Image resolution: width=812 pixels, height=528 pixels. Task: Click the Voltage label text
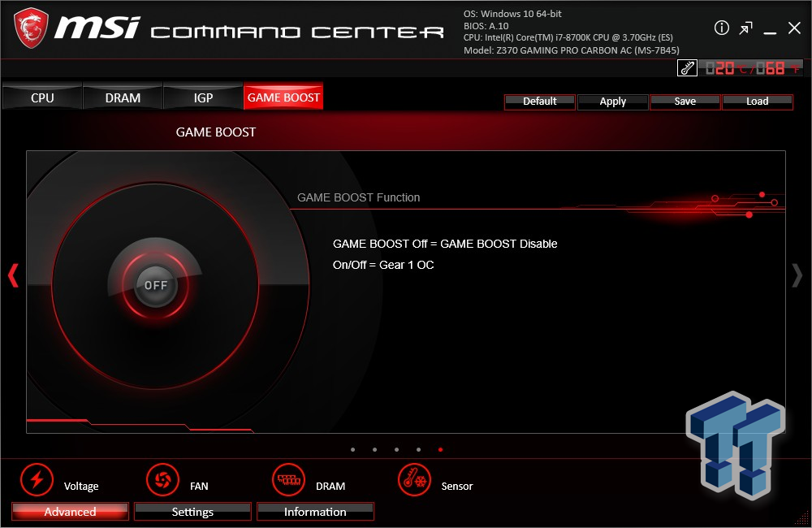pos(81,486)
